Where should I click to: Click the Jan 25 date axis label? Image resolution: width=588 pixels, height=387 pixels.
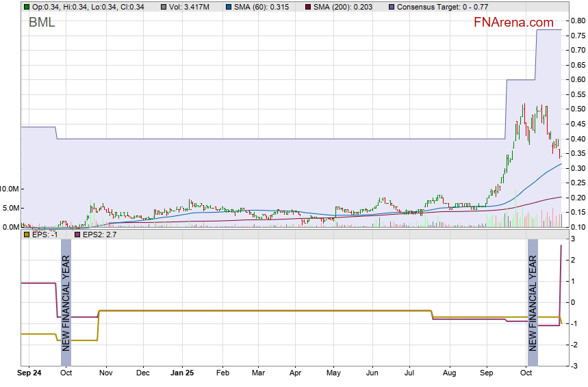181,374
